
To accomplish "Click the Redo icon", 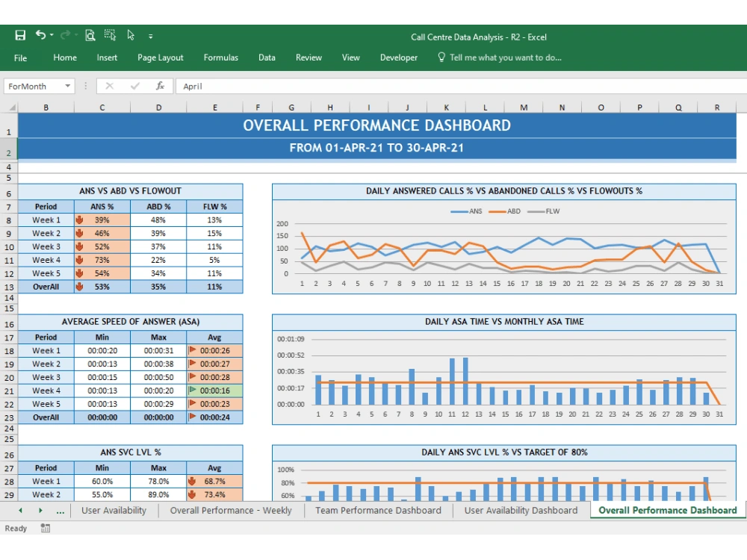I will pos(64,35).
